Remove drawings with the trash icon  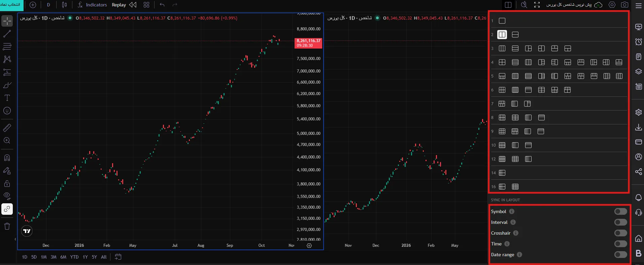7,226
